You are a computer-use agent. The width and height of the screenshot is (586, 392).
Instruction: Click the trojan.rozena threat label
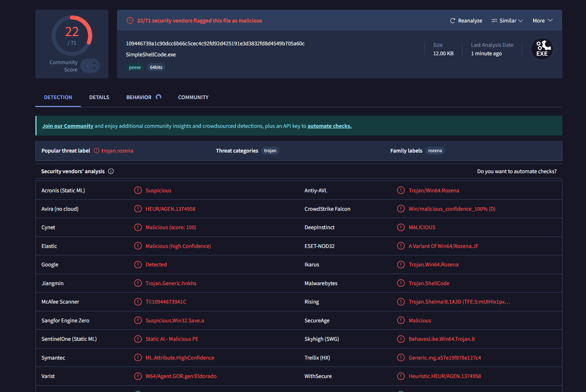click(x=117, y=151)
